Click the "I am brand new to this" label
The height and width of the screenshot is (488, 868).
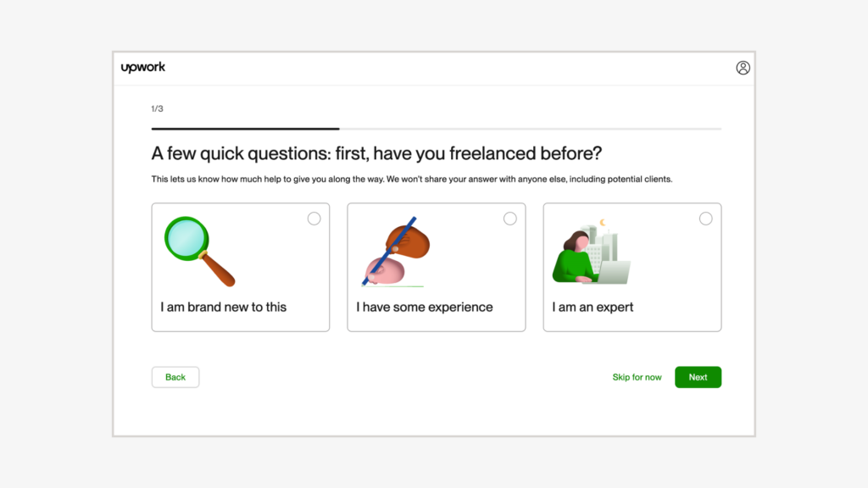tap(224, 307)
